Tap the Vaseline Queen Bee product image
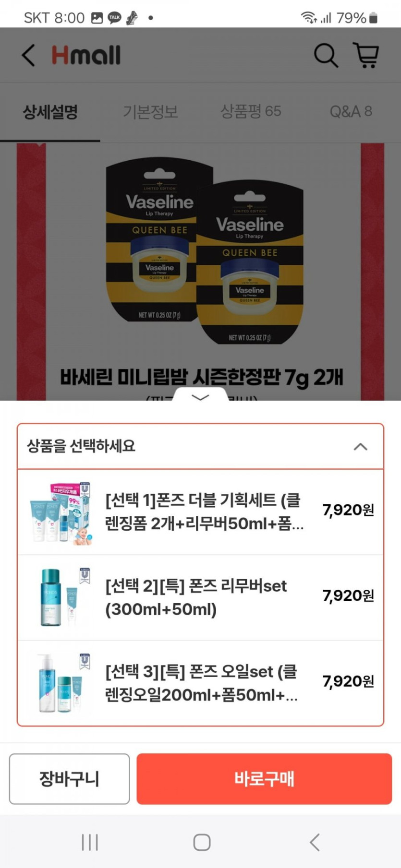This screenshot has height=868, width=401. 205,250
